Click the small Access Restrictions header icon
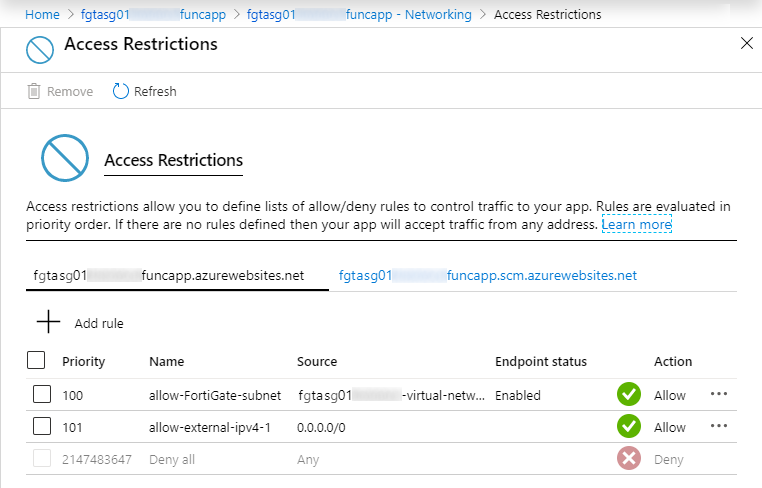Screen dimensions: 762x488 (40, 50)
